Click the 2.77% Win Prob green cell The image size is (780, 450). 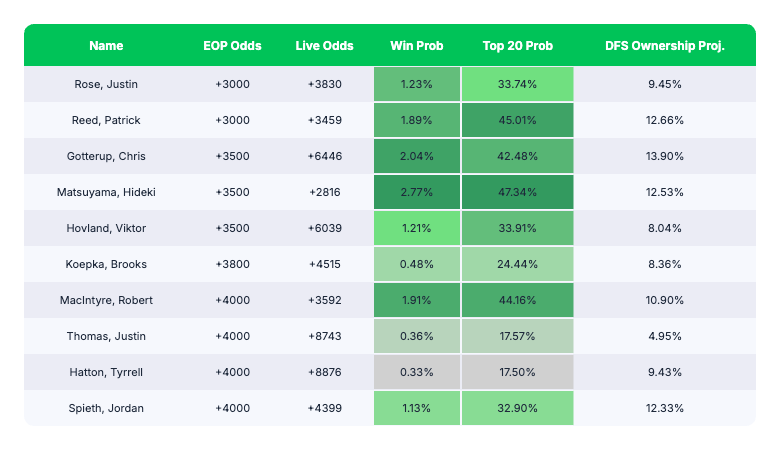pos(416,192)
